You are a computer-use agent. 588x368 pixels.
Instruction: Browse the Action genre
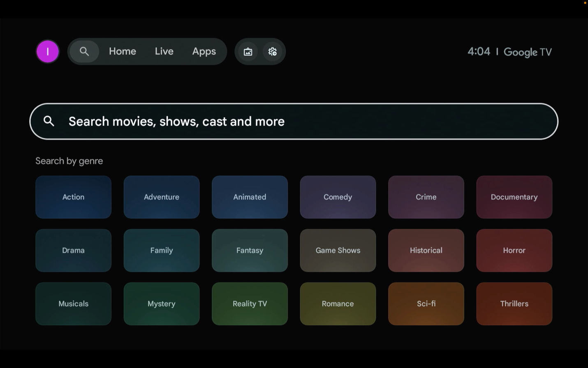(x=73, y=197)
